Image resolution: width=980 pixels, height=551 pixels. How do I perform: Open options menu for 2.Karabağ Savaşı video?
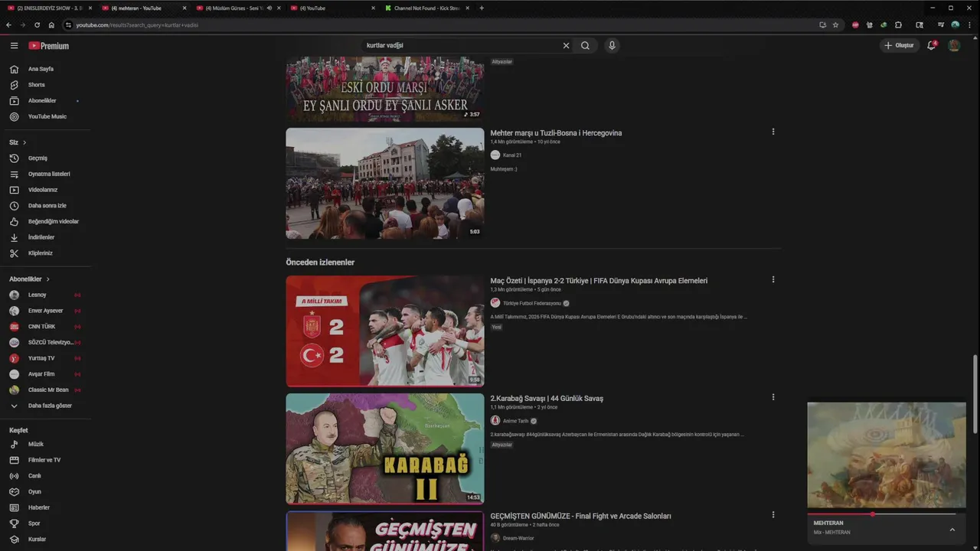773,397
